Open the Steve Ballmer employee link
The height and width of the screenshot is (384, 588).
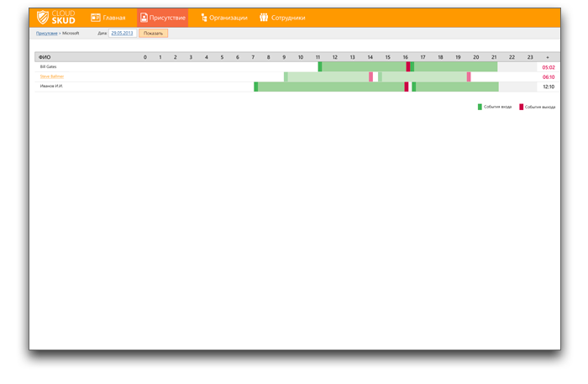pos(51,76)
